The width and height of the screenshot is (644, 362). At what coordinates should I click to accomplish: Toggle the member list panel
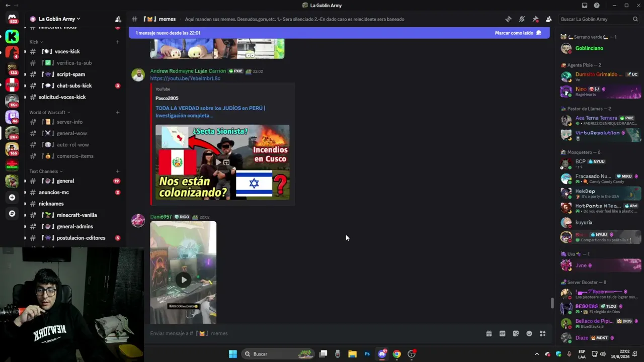click(x=548, y=19)
